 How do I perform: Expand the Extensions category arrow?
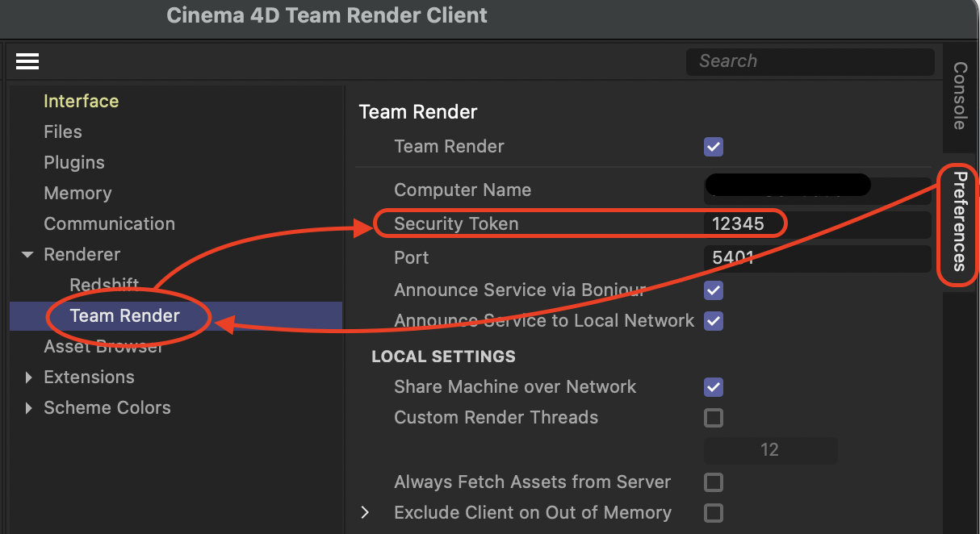pyautogui.click(x=28, y=378)
